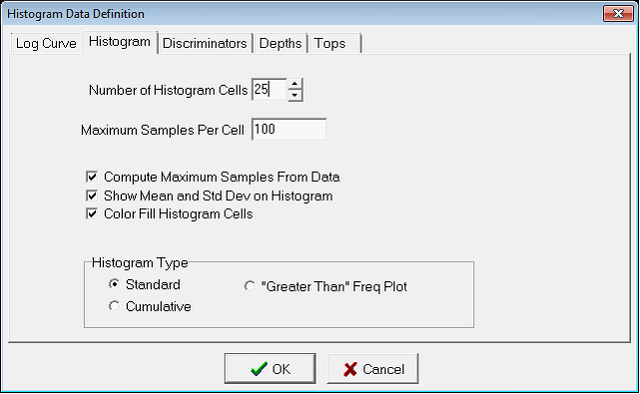Click the Cancel button
Viewport: 640px width, 394px height.
(373, 369)
